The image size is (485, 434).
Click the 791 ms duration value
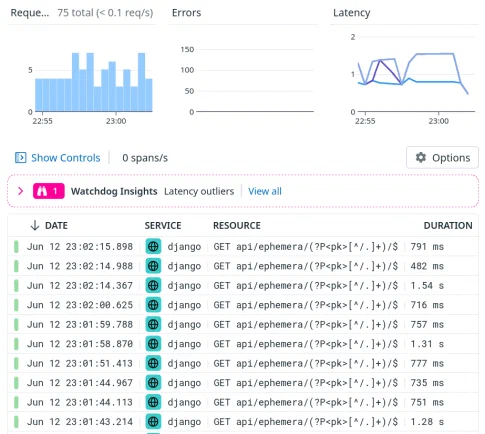pyautogui.click(x=427, y=247)
